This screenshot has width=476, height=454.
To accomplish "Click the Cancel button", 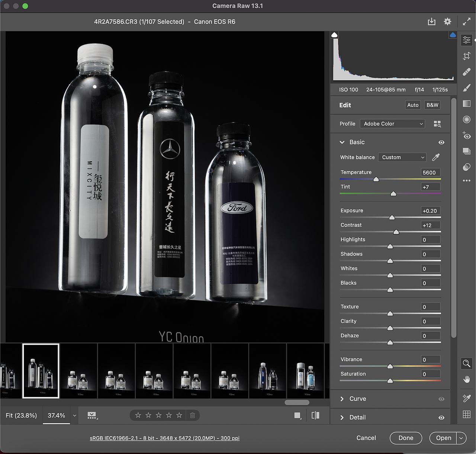I will pyautogui.click(x=366, y=438).
